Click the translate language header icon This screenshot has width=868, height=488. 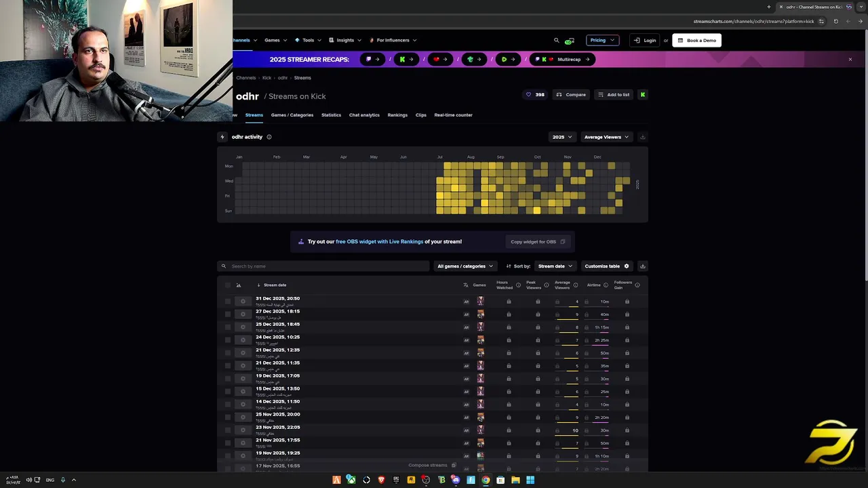coord(466,285)
